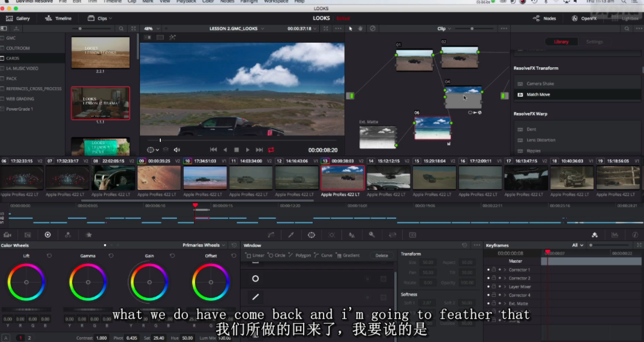Click the Gain color wheel center
This screenshot has width=644, height=342.
tap(149, 282)
